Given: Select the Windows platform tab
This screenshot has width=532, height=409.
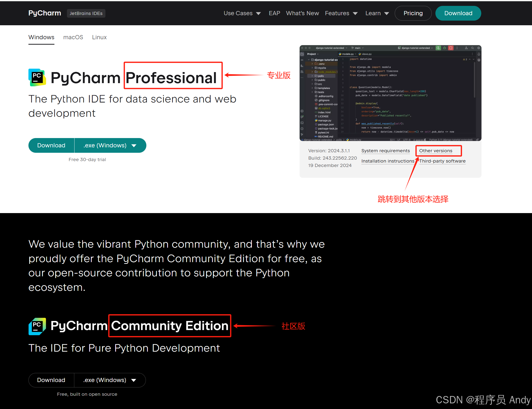Looking at the screenshot, I should click(x=41, y=37).
